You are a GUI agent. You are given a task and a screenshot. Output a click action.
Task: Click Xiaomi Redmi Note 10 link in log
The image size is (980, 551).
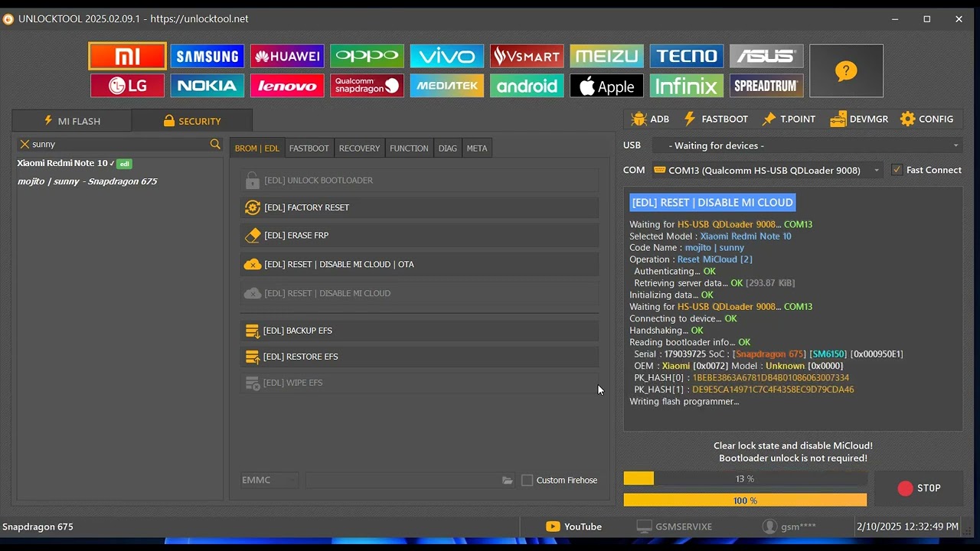(x=746, y=236)
